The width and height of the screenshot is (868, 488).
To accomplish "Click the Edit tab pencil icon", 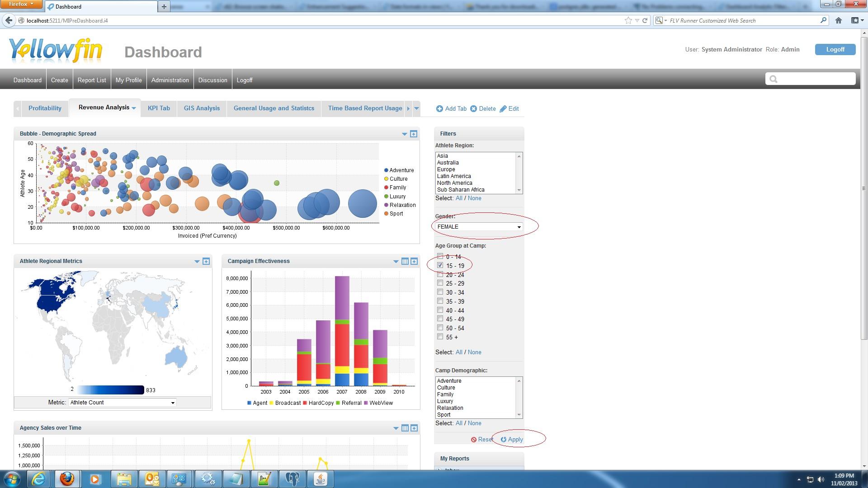I will click(x=503, y=108).
